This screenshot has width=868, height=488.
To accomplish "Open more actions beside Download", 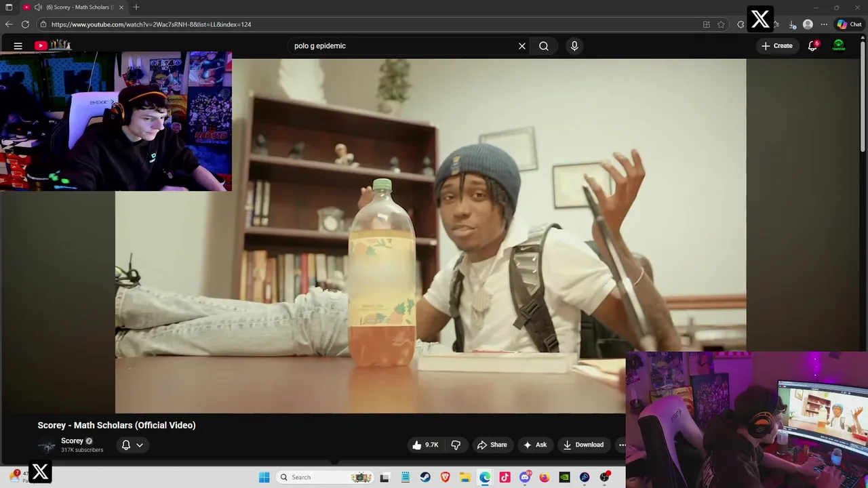I will pos(621,445).
